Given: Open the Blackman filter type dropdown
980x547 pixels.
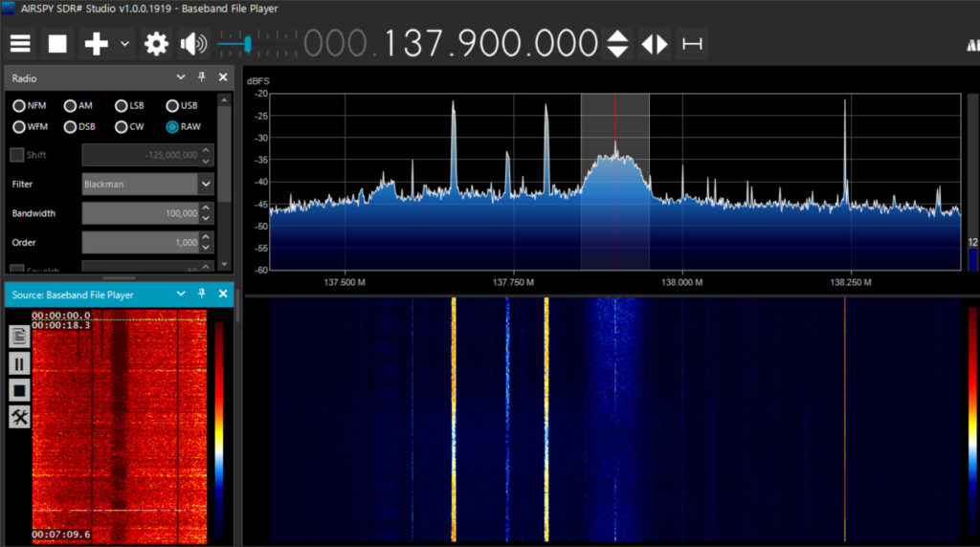Looking at the screenshot, I should point(205,184).
